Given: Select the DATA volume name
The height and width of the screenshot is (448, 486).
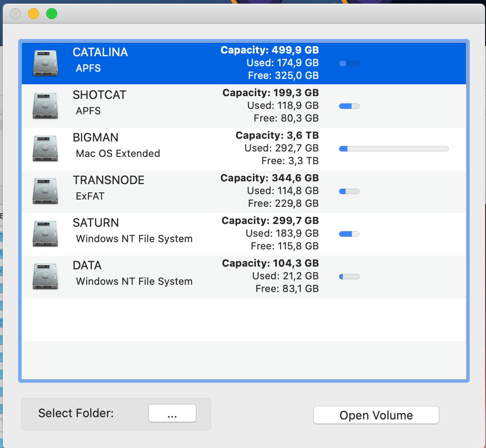Looking at the screenshot, I should [x=87, y=265].
